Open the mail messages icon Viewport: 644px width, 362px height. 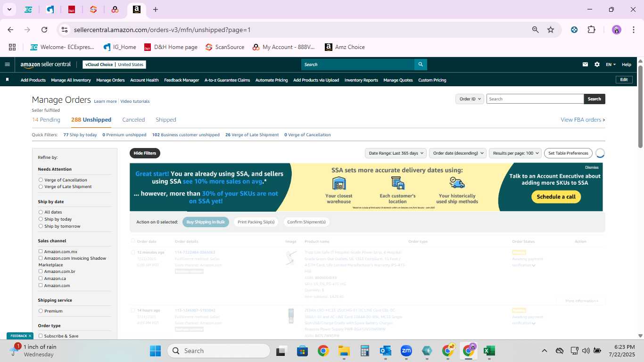tap(585, 65)
